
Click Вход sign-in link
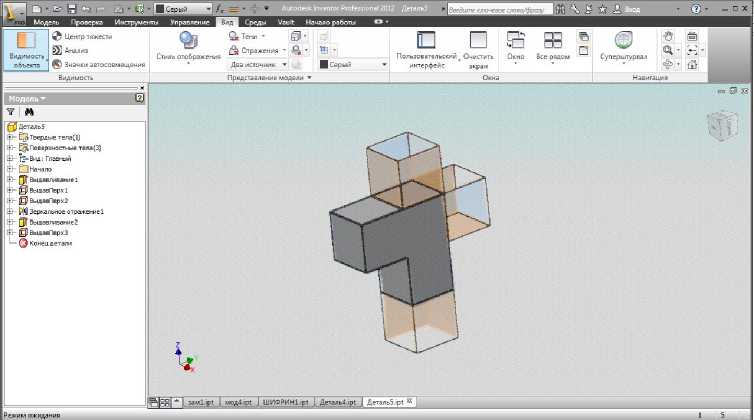(x=633, y=9)
